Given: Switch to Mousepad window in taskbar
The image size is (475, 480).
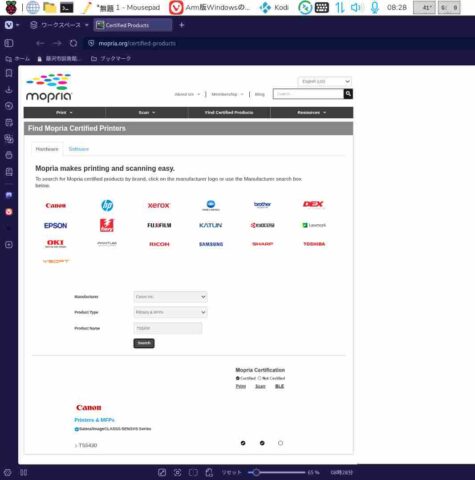Looking at the screenshot, I should [x=121, y=7].
